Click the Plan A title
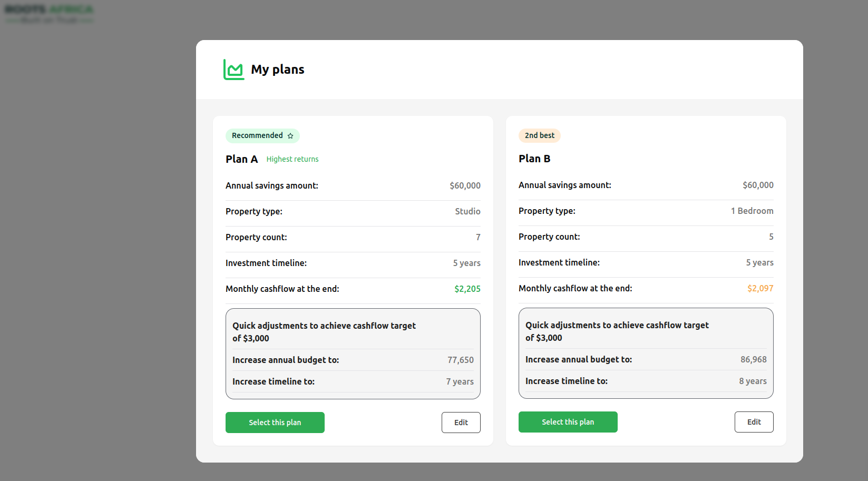 [241, 159]
